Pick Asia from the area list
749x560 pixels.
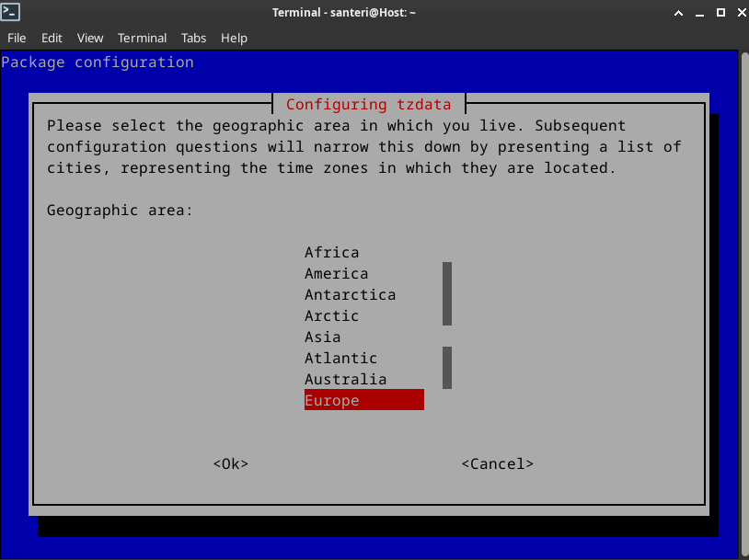[322, 337]
